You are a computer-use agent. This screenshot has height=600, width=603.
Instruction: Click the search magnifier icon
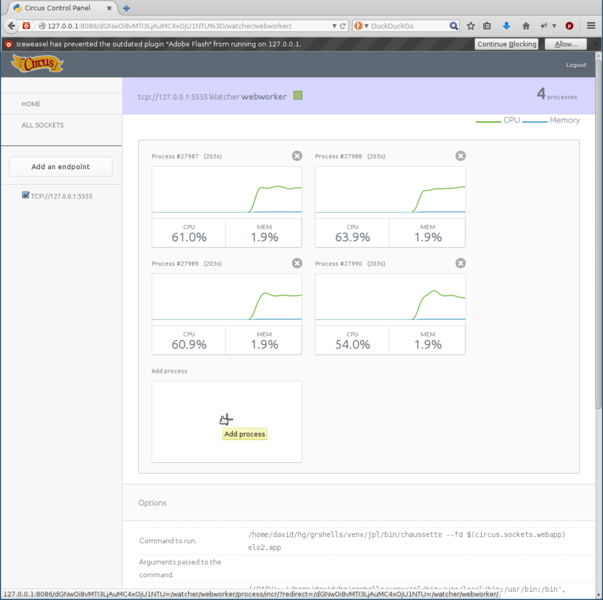(x=454, y=26)
